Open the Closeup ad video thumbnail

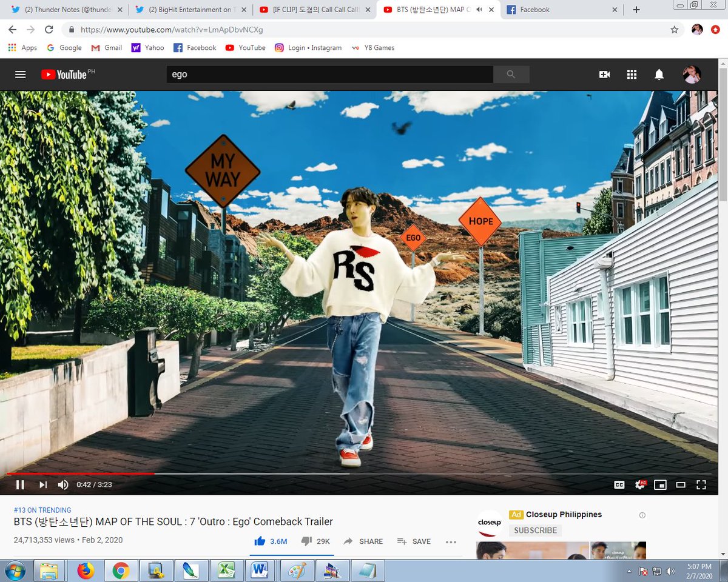pos(561,550)
